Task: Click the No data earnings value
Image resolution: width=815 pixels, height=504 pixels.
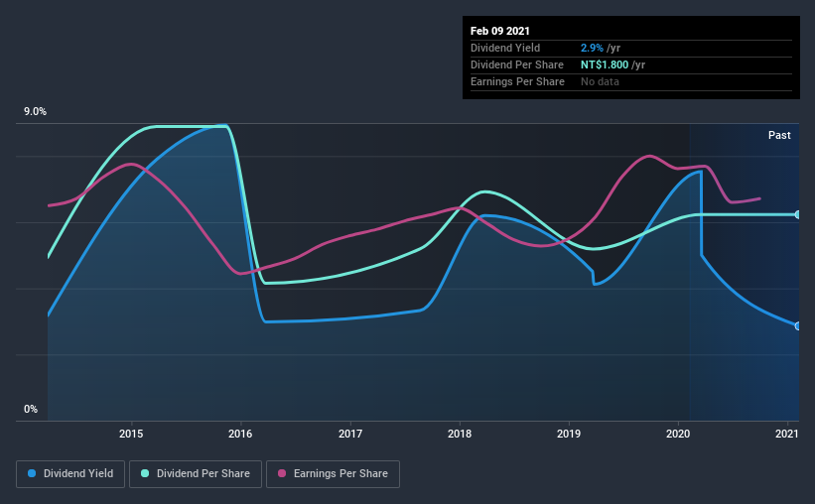Action: [600, 81]
